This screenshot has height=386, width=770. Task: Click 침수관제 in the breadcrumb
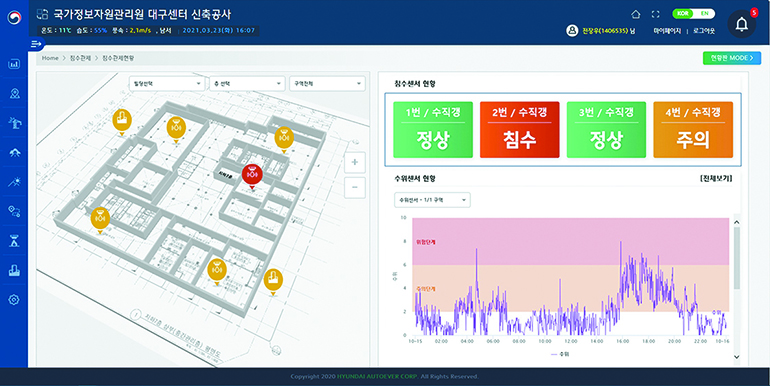click(80, 58)
